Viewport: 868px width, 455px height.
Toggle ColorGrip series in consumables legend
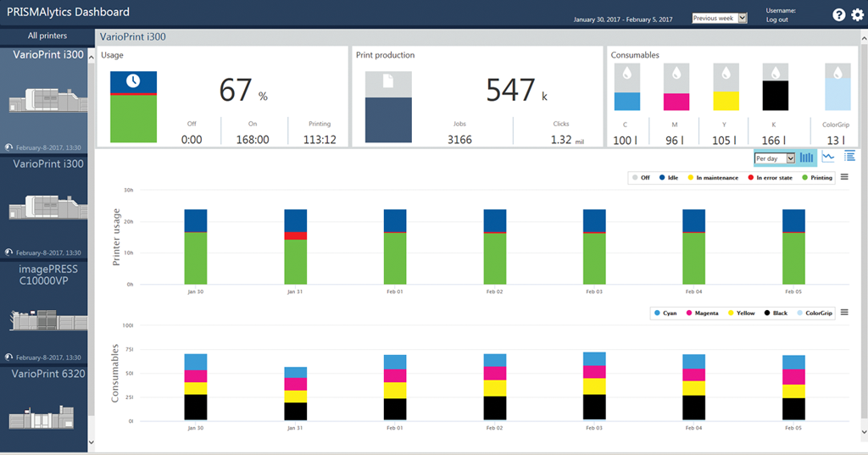click(x=815, y=314)
